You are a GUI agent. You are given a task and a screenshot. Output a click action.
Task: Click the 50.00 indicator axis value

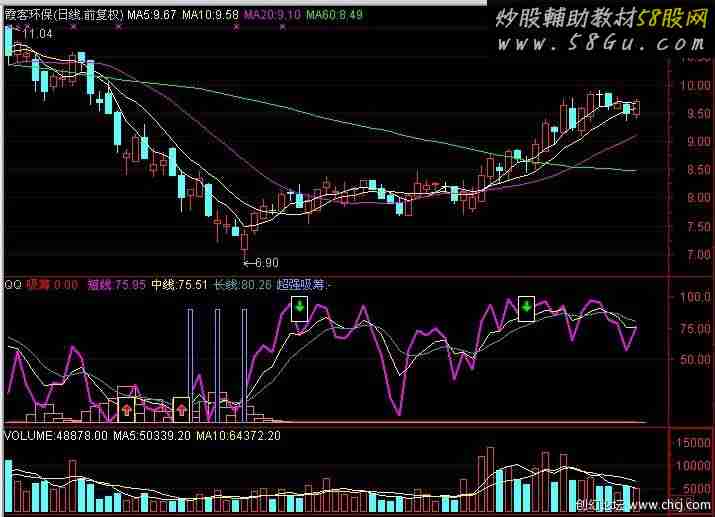coord(695,359)
